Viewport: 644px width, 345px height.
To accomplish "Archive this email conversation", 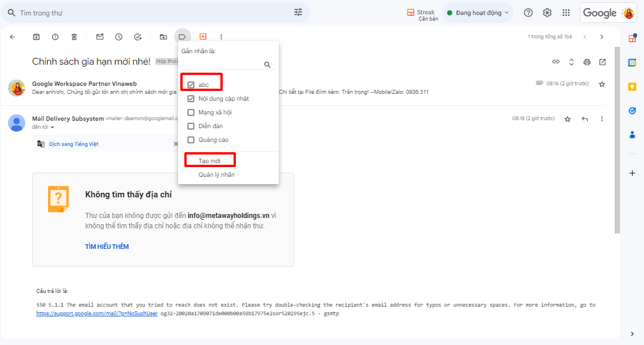I will [x=36, y=37].
